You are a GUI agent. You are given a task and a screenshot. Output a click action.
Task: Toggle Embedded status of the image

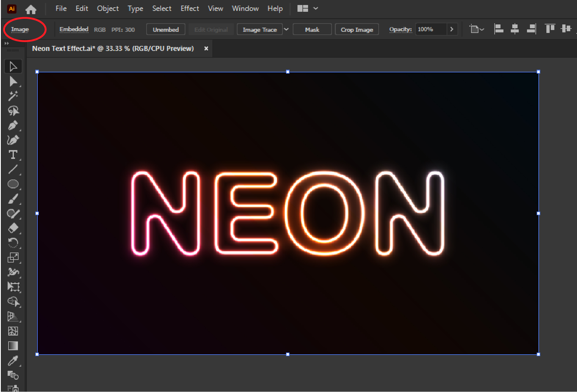point(74,29)
